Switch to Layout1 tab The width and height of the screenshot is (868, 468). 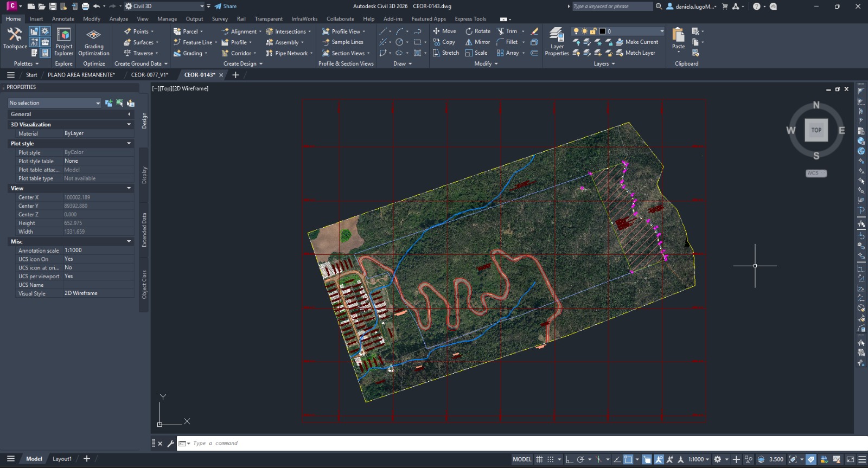click(x=62, y=459)
